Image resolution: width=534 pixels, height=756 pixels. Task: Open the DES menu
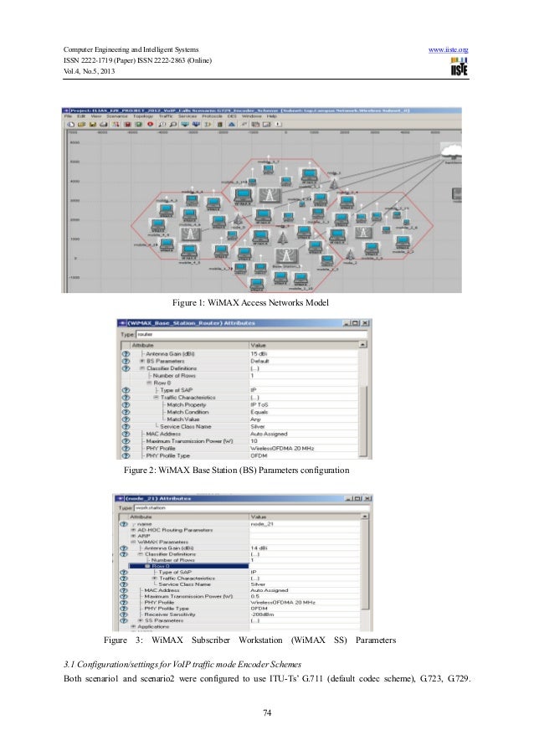tap(231, 116)
